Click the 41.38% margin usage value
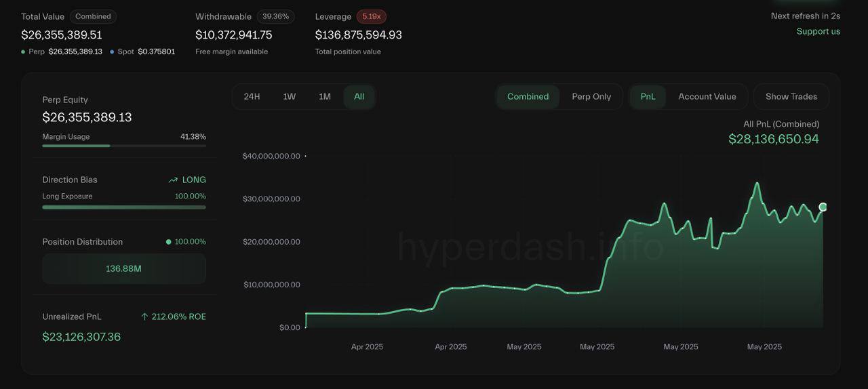This screenshot has width=868, height=389. pos(193,136)
